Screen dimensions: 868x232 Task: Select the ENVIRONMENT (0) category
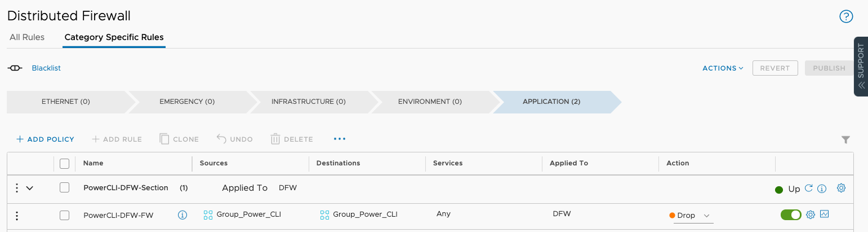tap(429, 102)
